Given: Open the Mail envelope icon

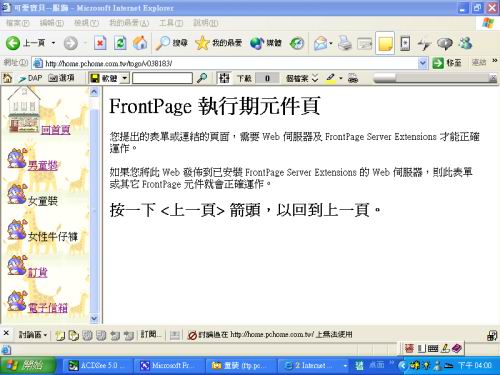Looking at the screenshot, I should point(320,43).
